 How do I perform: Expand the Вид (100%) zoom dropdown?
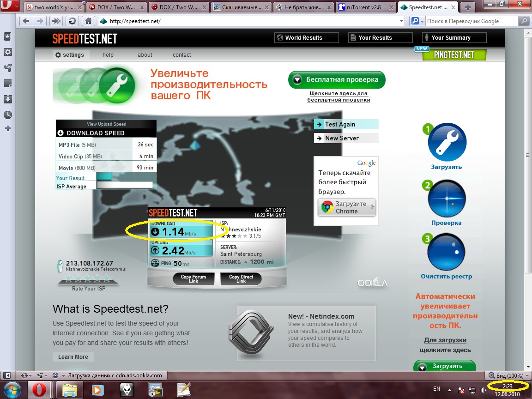(527, 375)
